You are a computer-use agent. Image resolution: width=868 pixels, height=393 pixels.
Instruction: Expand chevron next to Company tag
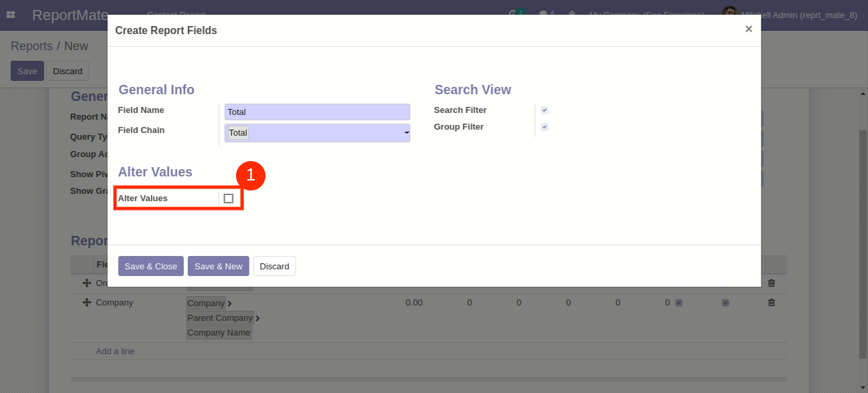pyautogui.click(x=229, y=303)
